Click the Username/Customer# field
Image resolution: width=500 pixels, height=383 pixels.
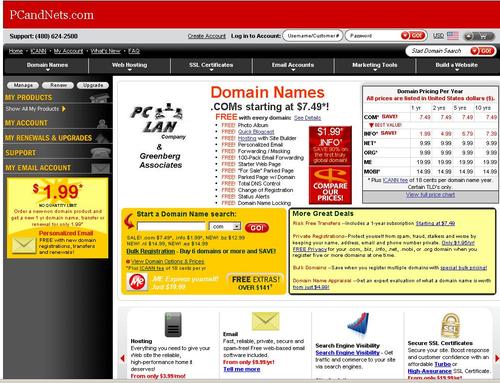(313, 36)
